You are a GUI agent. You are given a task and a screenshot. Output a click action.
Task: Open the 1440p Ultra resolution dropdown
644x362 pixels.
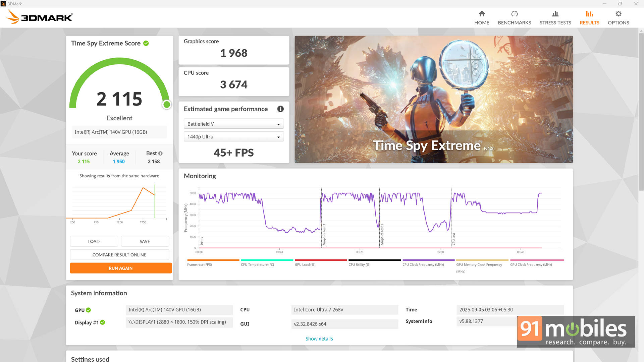pos(233,137)
